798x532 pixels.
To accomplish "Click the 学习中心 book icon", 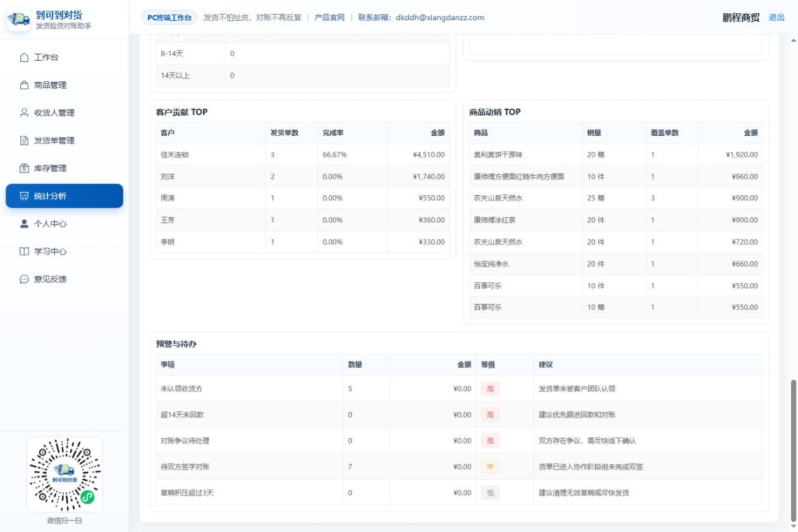I will pyautogui.click(x=24, y=251).
